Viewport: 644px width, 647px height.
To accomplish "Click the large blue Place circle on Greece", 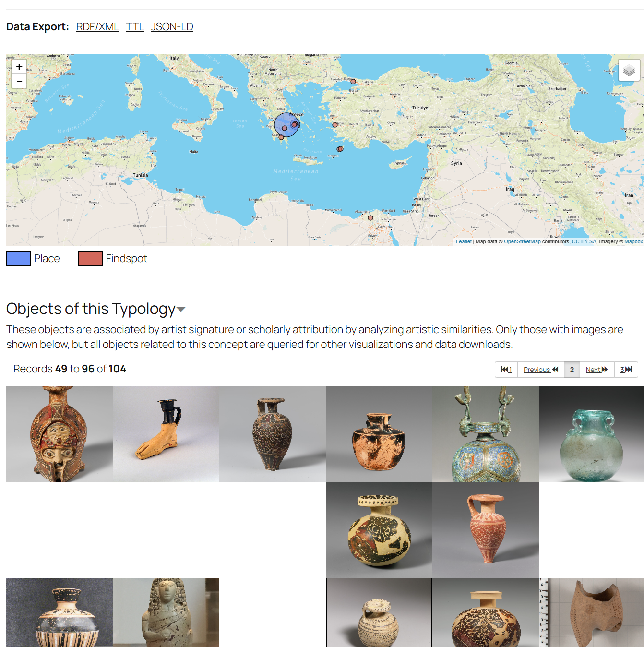I will point(286,125).
